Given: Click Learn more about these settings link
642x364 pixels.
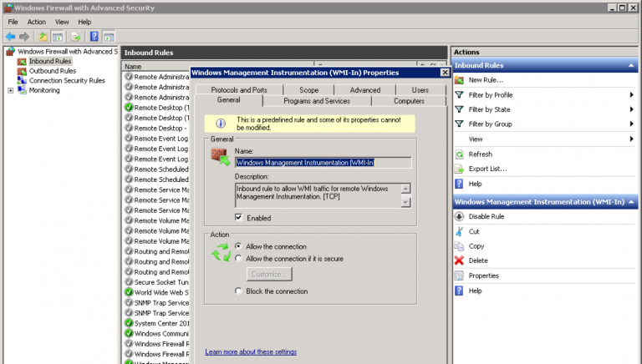Looking at the screenshot, I should pos(251,351).
